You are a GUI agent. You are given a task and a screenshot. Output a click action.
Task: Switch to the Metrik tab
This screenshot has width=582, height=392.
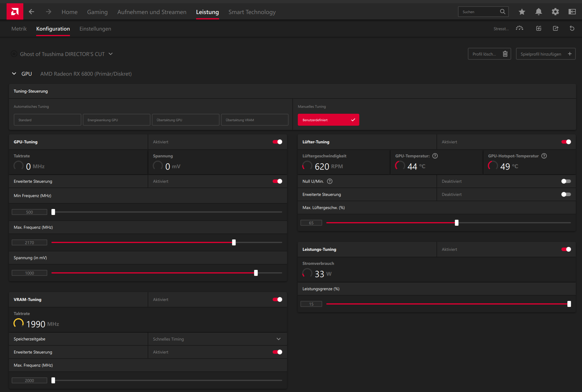(x=19, y=29)
